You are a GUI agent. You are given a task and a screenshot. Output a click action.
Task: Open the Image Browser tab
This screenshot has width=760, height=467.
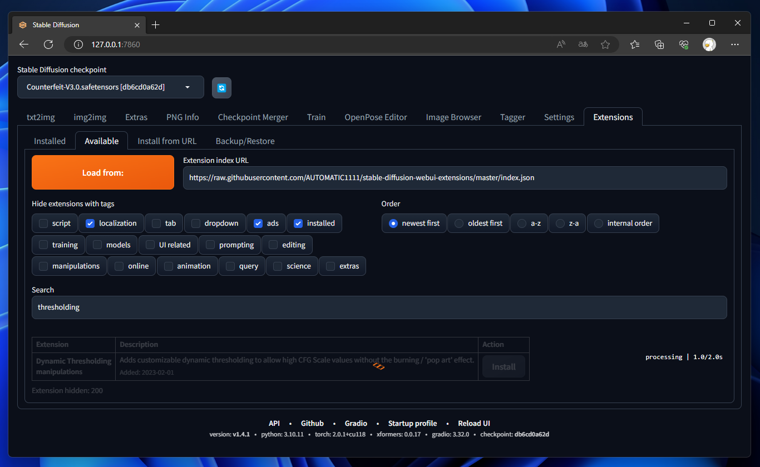453,117
